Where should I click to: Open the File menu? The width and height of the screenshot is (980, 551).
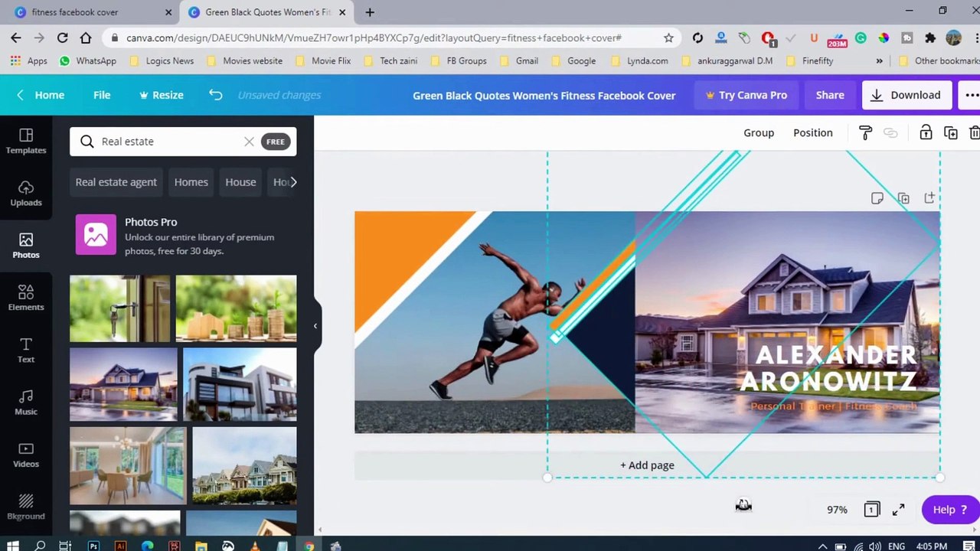(102, 95)
